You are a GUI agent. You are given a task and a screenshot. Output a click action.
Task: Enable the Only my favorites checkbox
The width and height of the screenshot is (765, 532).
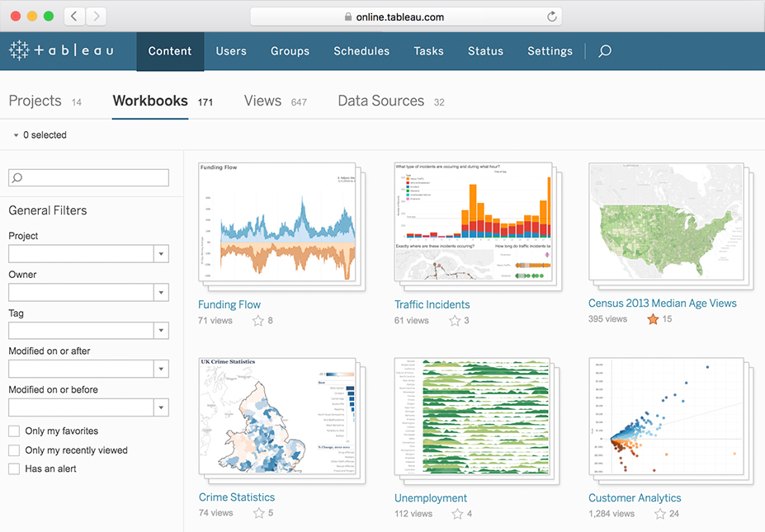[14, 431]
